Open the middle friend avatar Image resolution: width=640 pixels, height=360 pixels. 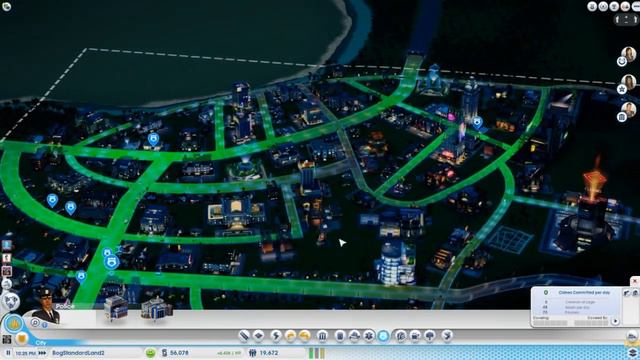(x=629, y=81)
